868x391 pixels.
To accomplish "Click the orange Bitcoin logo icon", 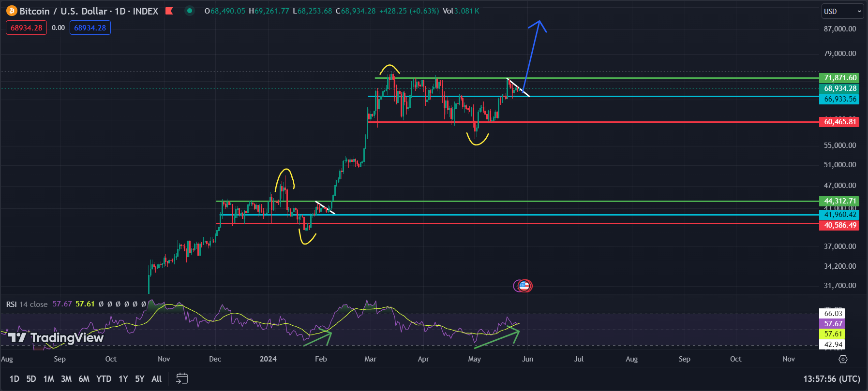I will 12,11.
